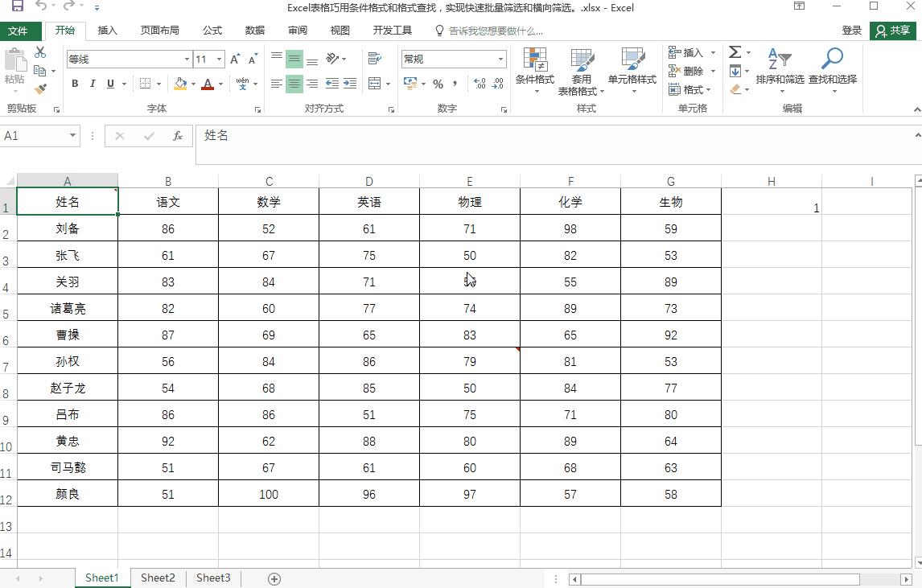Switch to the 插入 ribbon tab
The height and width of the screenshot is (588, 922).
pyautogui.click(x=109, y=31)
